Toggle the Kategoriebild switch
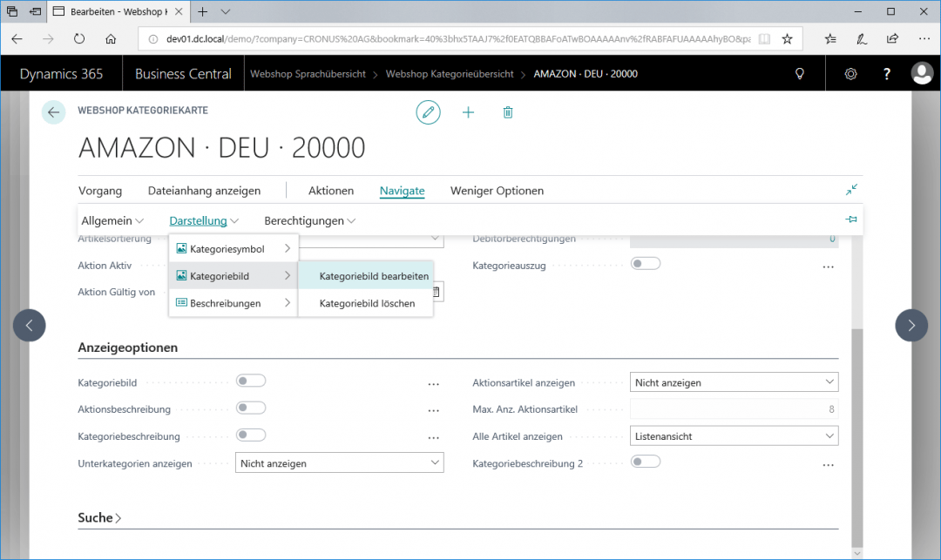This screenshot has height=560, width=941. click(251, 381)
